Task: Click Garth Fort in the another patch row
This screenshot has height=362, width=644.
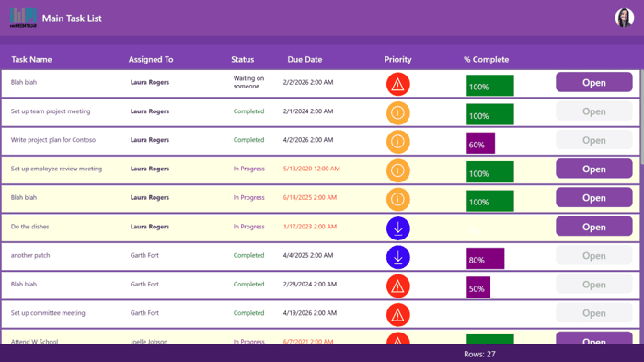Action: [144, 255]
